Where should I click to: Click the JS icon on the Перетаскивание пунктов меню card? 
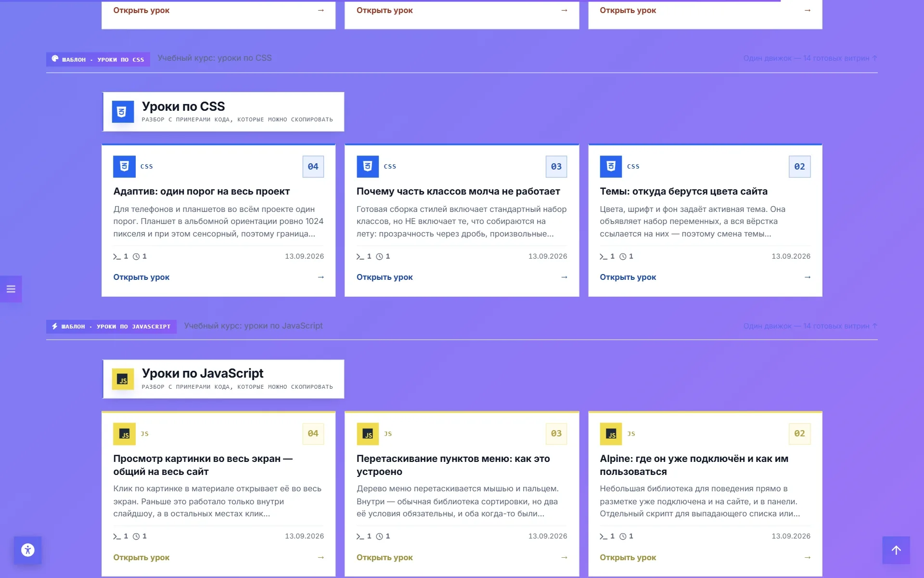[x=368, y=434]
